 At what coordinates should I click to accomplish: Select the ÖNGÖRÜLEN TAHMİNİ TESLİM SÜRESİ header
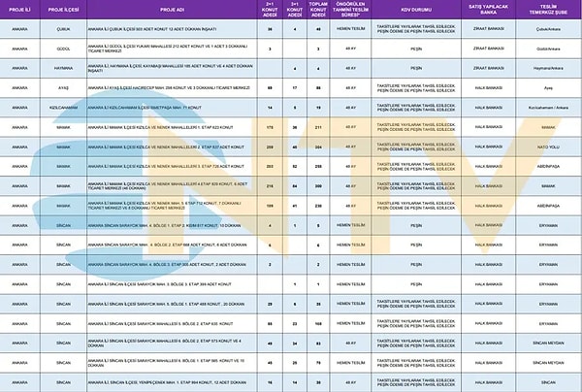pos(350,10)
